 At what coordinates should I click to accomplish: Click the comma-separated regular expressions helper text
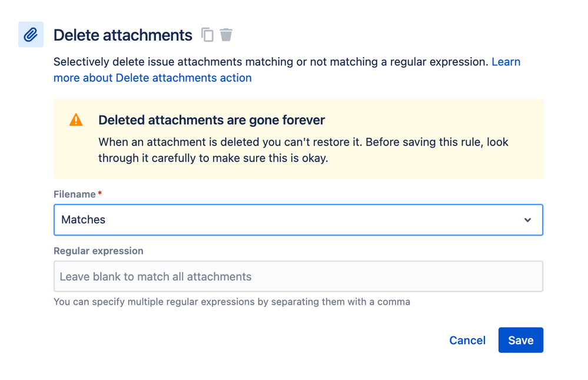[232, 302]
